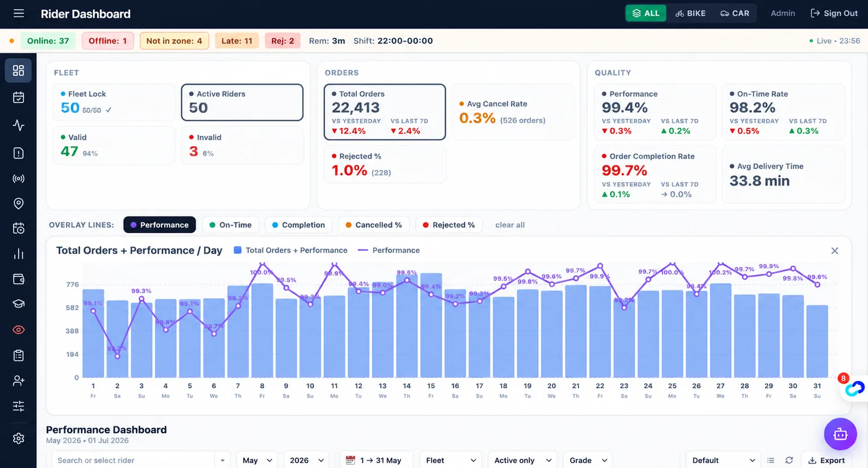Expand the 2026 year dropdown
The width and height of the screenshot is (868, 468).
click(x=307, y=460)
